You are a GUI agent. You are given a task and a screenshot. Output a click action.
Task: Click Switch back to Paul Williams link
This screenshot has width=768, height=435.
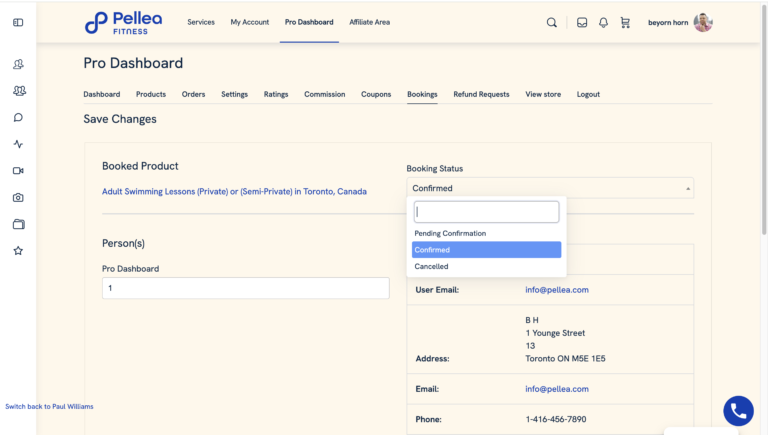click(49, 407)
